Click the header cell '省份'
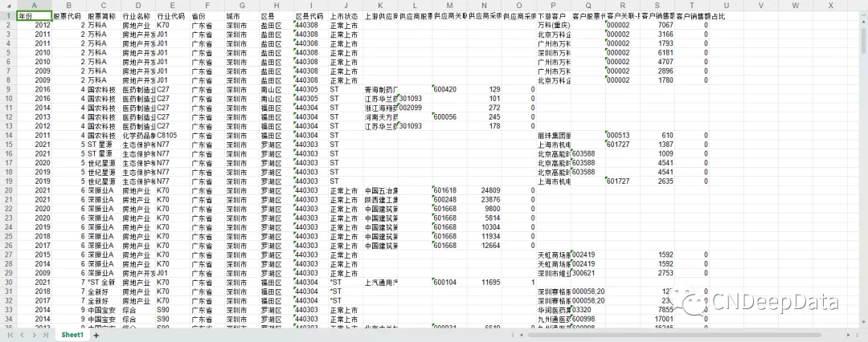868x342 pixels. pyautogui.click(x=207, y=16)
